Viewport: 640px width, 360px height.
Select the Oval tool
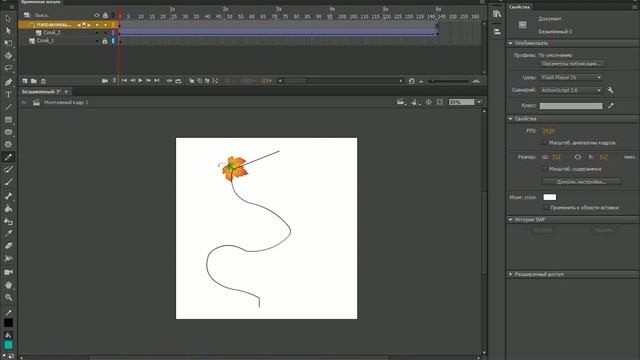pos(8,132)
